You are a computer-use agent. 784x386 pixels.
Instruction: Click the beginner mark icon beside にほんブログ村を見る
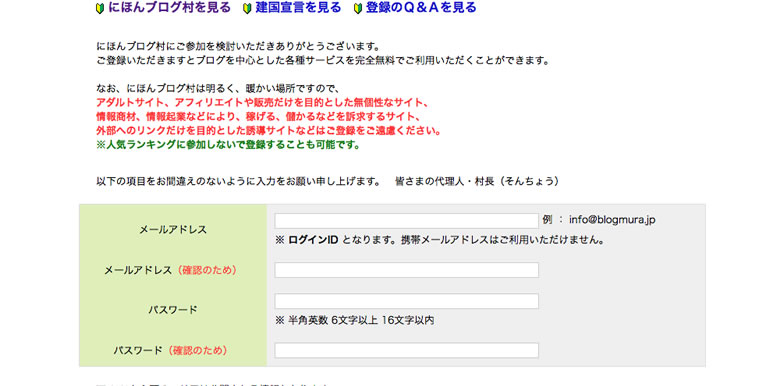click(100, 8)
